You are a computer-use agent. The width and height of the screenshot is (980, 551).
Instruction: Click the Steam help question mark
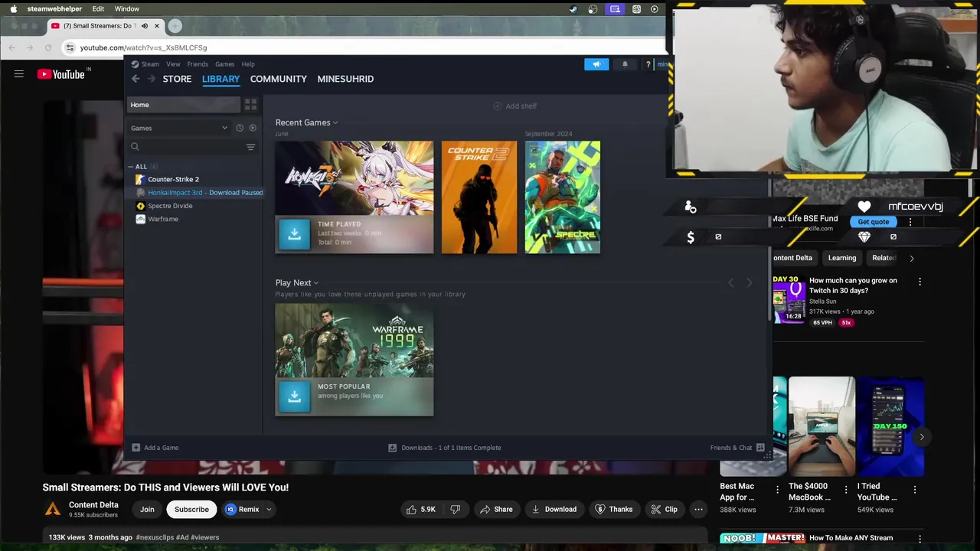[x=648, y=64]
